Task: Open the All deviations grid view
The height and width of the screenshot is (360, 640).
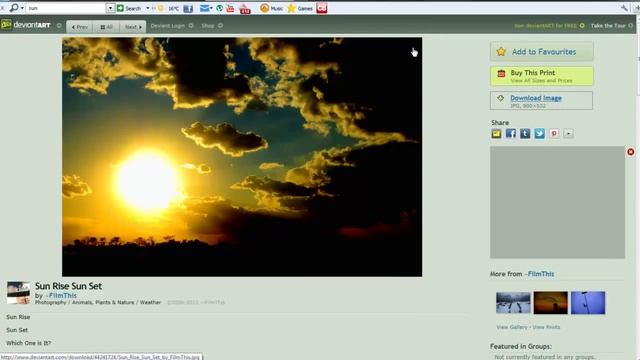Action: pyautogui.click(x=106, y=27)
